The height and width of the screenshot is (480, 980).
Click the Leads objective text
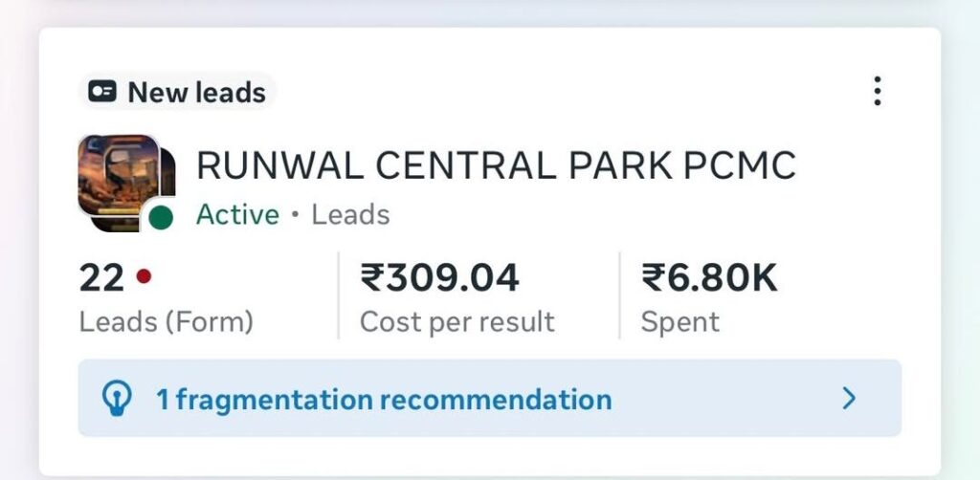(x=351, y=214)
